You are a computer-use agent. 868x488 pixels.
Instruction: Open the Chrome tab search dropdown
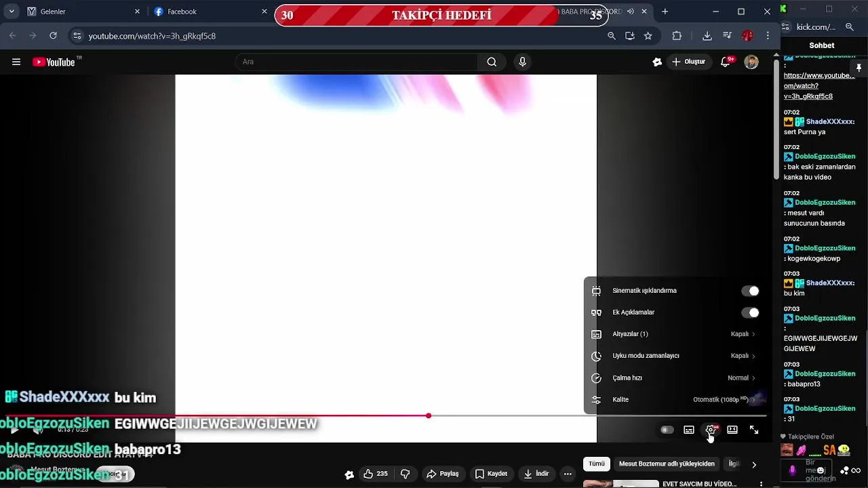[12, 12]
